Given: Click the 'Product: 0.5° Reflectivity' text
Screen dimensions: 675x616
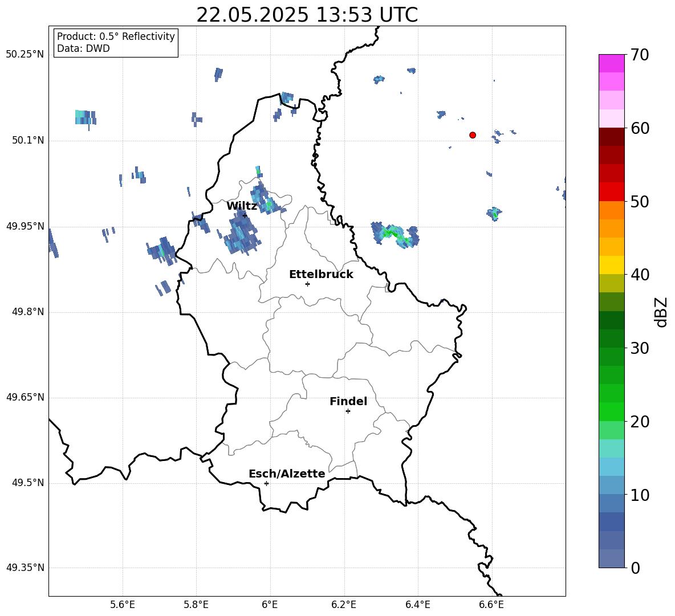Looking at the screenshot, I should click(116, 36).
